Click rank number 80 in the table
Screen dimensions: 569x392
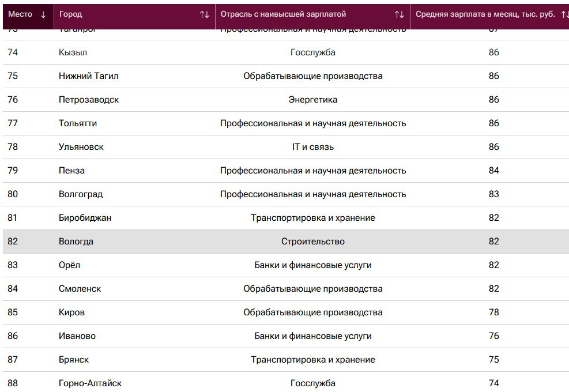(13, 194)
